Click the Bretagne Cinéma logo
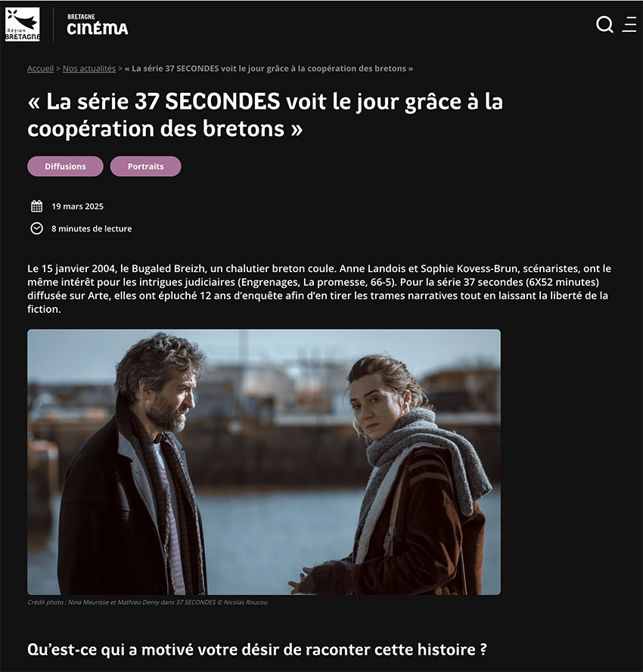Viewport: 643px width, 672px height. pos(98,24)
